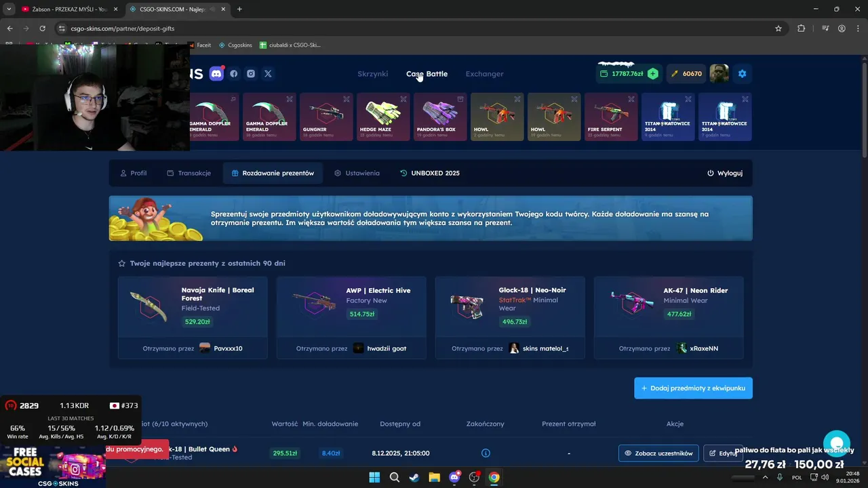Switch to the Ustawienia tab
Image resolution: width=868 pixels, height=488 pixels.
pos(357,173)
